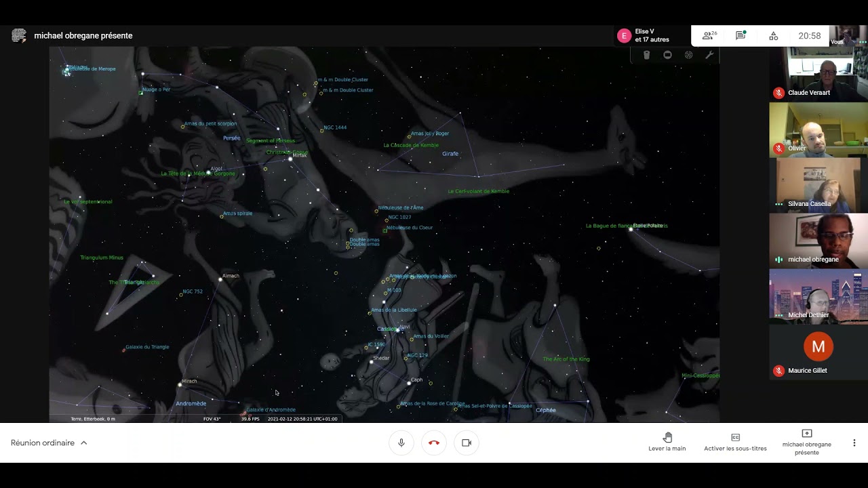Click the 'Shedar' star label
The height and width of the screenshot is (488, 868).
381,358
